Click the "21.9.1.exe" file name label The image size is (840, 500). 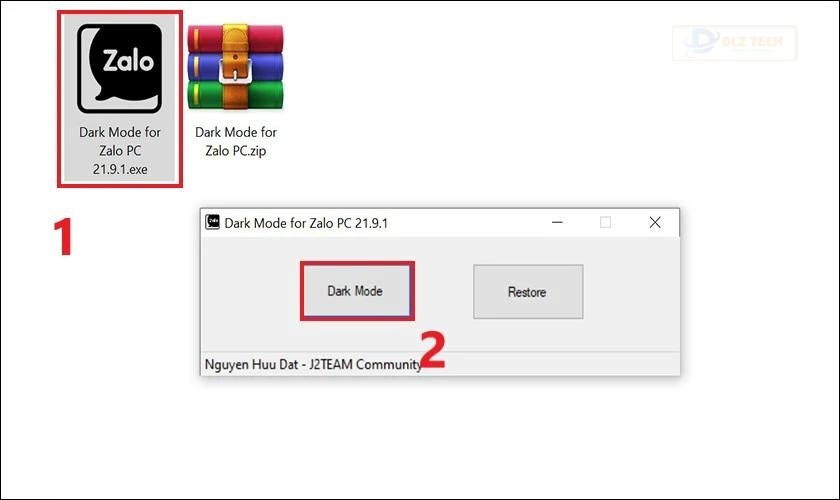[x=120, y=169]
